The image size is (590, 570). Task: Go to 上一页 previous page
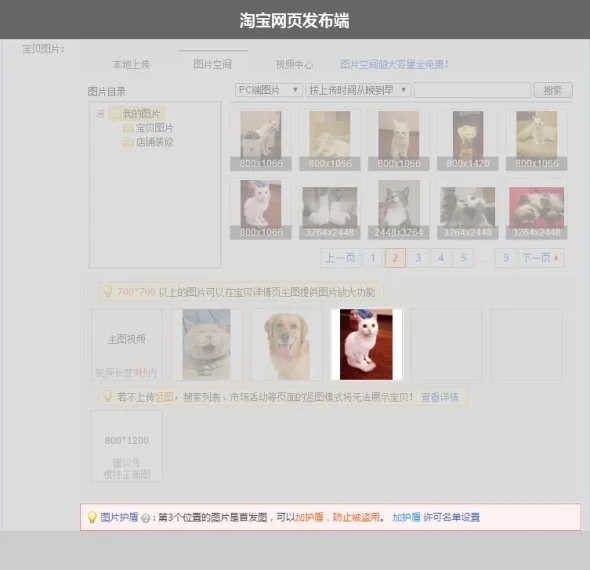click(340, 258)
